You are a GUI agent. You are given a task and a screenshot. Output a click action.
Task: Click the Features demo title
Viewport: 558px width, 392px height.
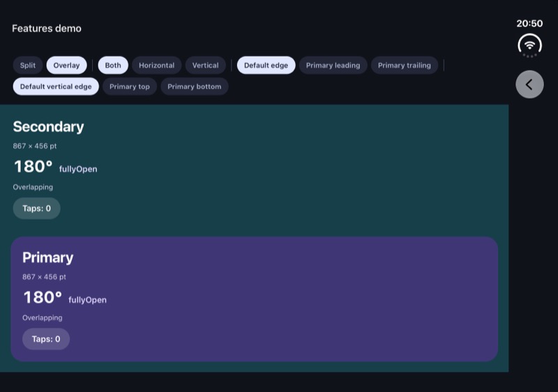click(x=47, y=29)
